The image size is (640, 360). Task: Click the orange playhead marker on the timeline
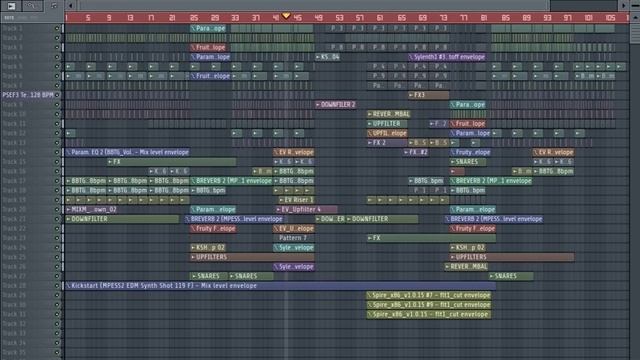(x=286, y=16)
